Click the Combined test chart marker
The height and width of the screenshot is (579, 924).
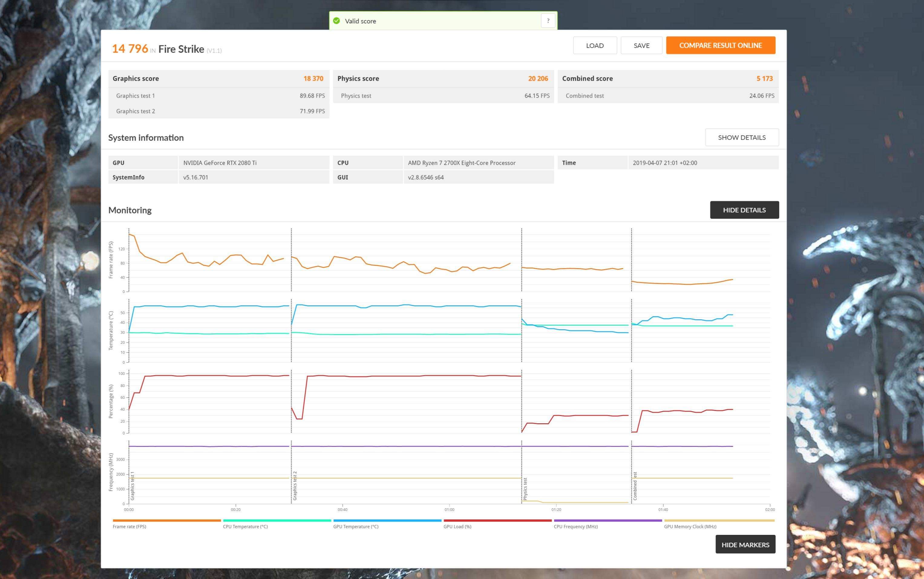[x=635, y=486]
